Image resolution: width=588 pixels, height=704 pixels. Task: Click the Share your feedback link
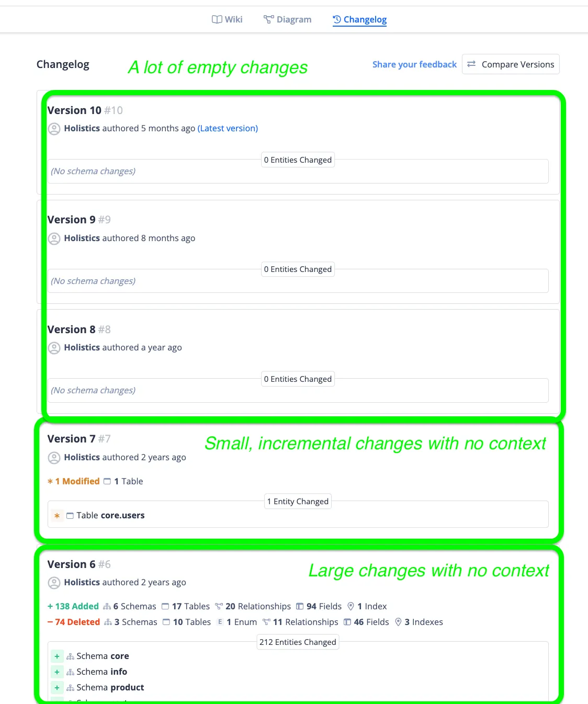414,64
